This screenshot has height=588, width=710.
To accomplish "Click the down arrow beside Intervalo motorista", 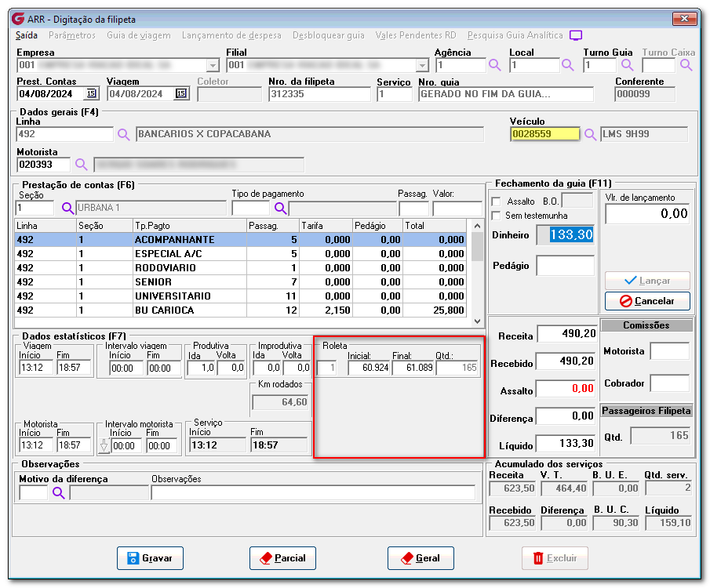I will [104, 446].
